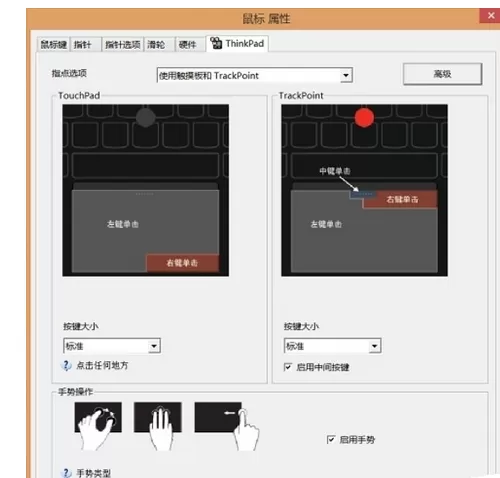Switch to the 鼠标键 tab
500x478 pixels.
[53, 44]
